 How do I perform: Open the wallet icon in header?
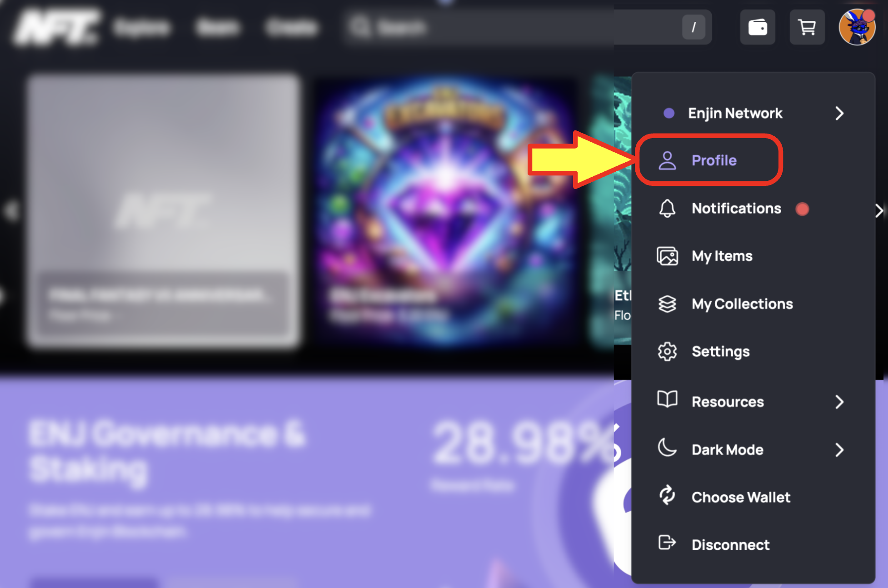click(x=758, y=27)
